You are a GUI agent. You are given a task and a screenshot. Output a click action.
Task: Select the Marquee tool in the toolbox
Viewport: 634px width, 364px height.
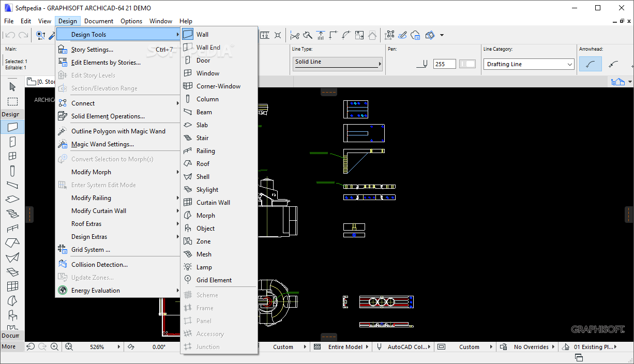(12, 101)
